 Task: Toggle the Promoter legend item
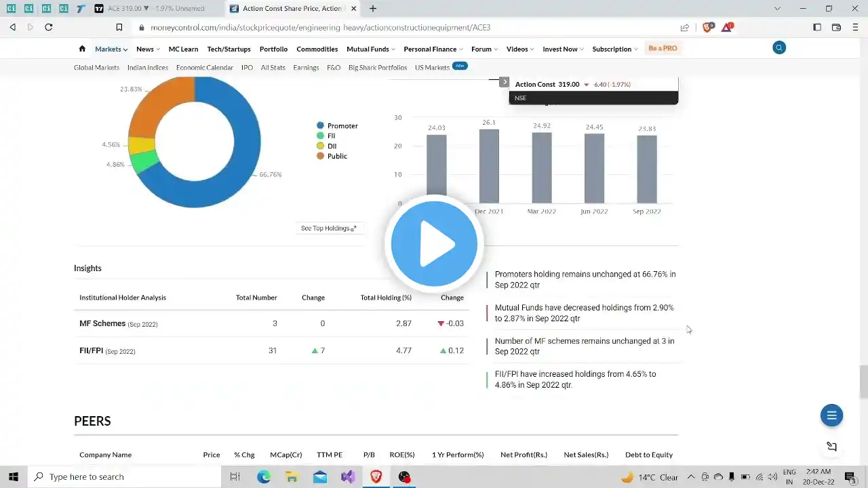click(337, 126)
